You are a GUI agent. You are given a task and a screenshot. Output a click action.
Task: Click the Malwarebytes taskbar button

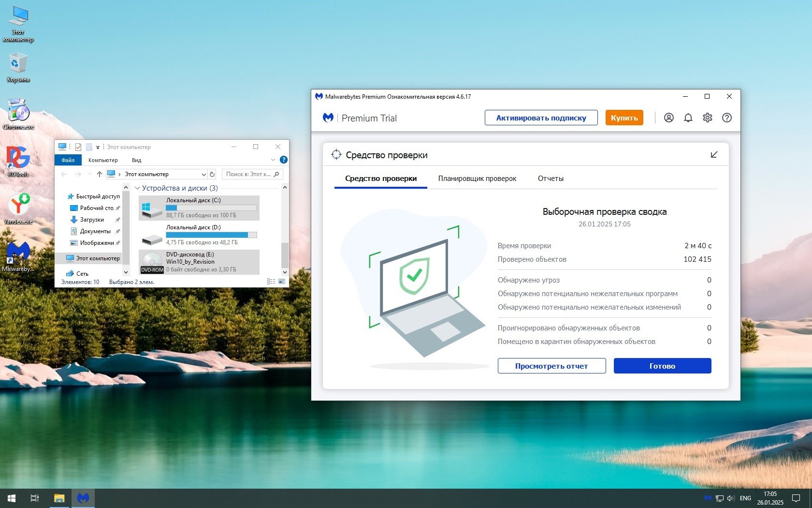(x=83, y=498)
